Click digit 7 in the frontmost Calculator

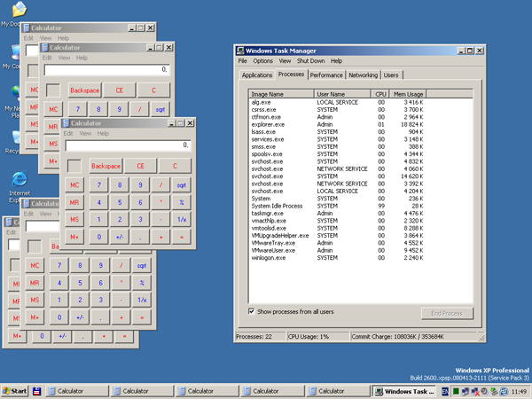[99, 185]
